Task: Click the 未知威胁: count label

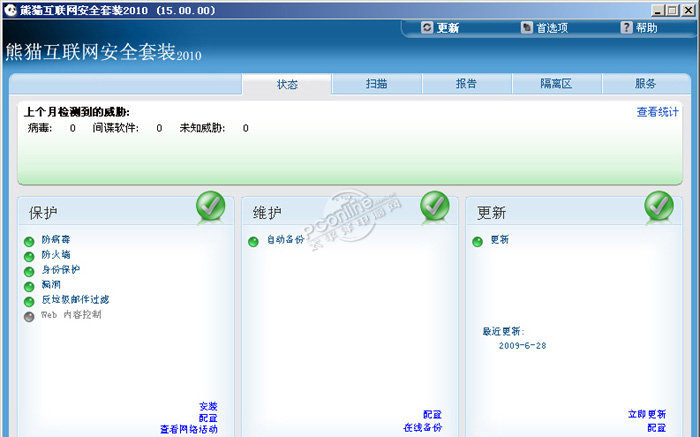Action: click(202, 128)
